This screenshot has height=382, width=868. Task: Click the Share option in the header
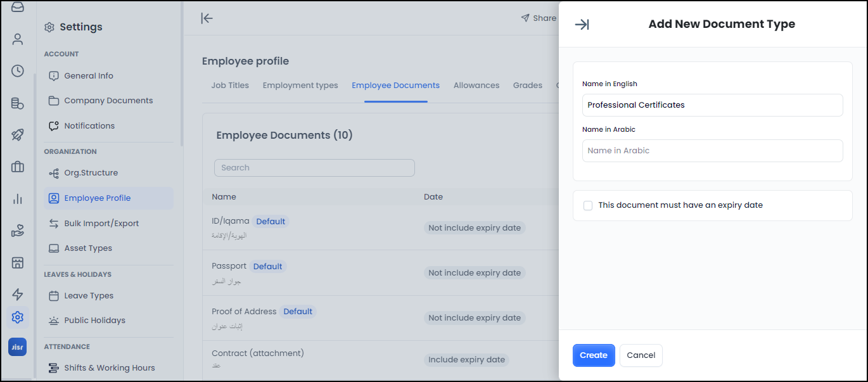click(538, 18)
